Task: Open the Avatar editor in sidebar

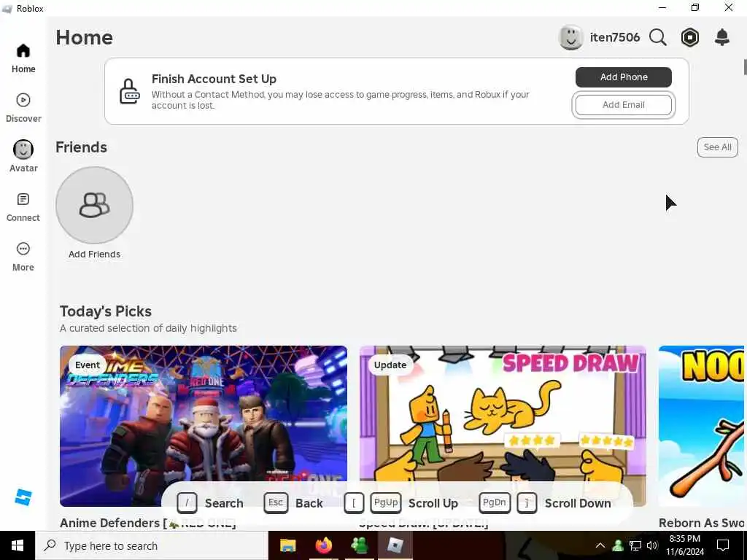Action: pyautogui.click(x=23, y=157)
